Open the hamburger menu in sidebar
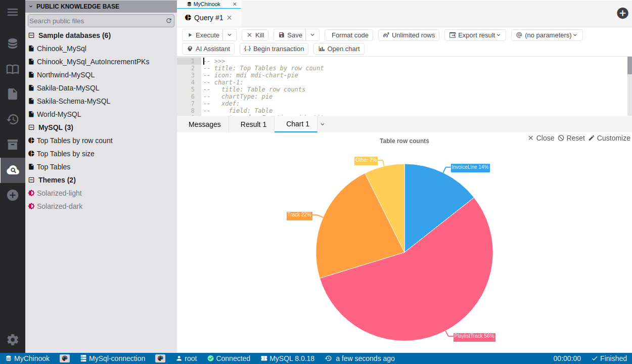The height and width of the screenshot is (364, 632). (x=13, y=12)
